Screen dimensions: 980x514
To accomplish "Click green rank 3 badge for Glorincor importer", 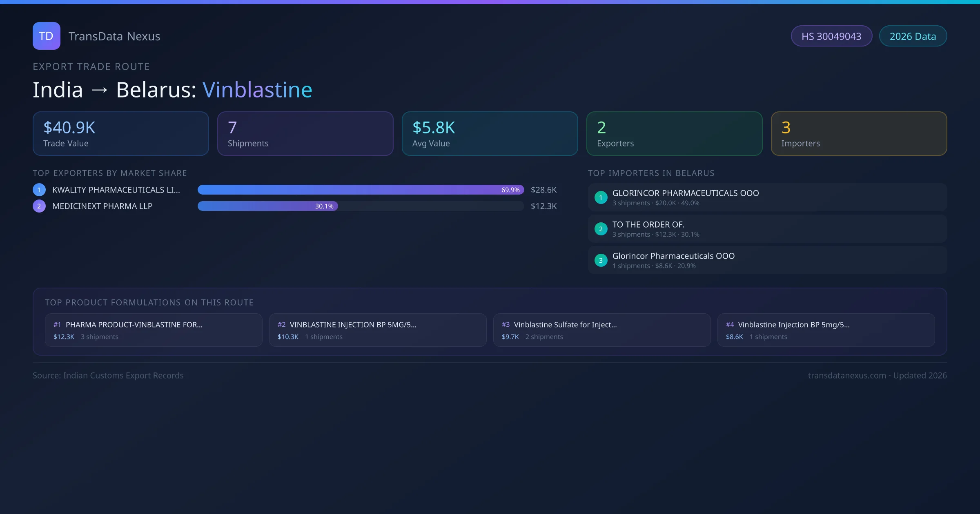I will click(601, 260).
